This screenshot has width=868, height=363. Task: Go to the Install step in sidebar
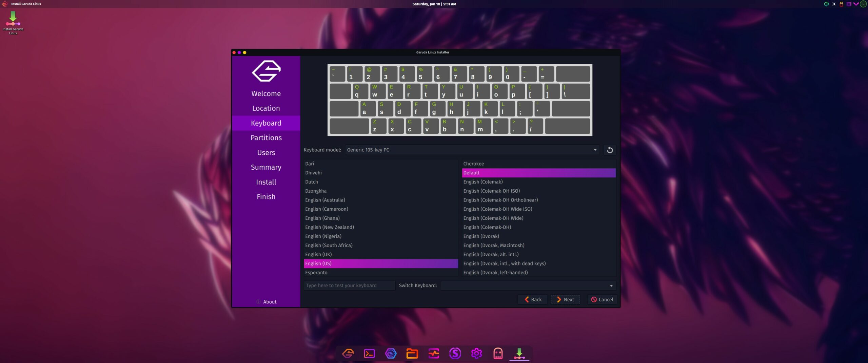(266, 182)
